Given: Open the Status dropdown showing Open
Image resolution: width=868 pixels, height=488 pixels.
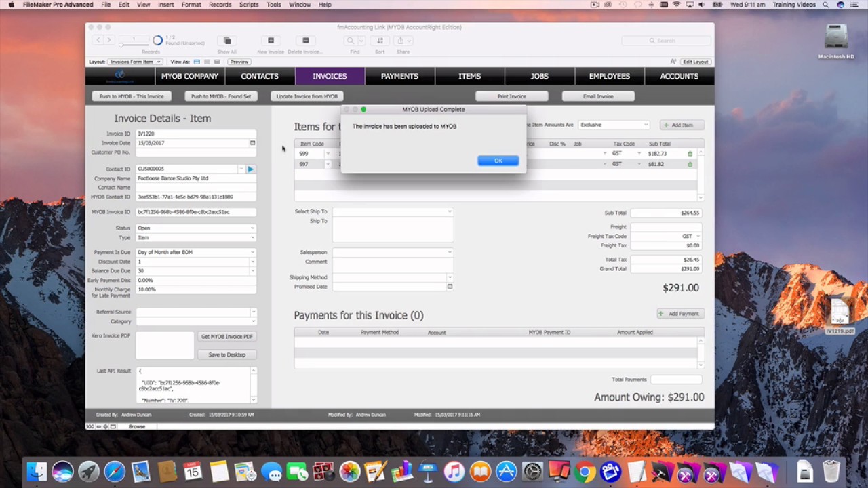Looking at the screenshot, I should click(196, 228).
